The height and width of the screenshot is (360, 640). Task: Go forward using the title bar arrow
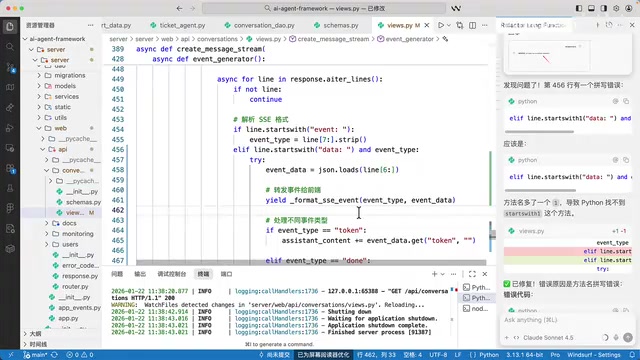193,8
